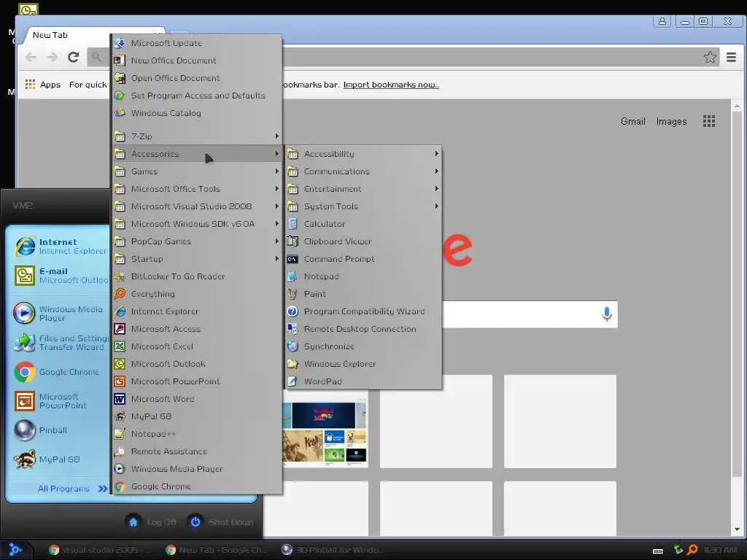
Task: Open Entertainment submenu
Action: (363, 189)
